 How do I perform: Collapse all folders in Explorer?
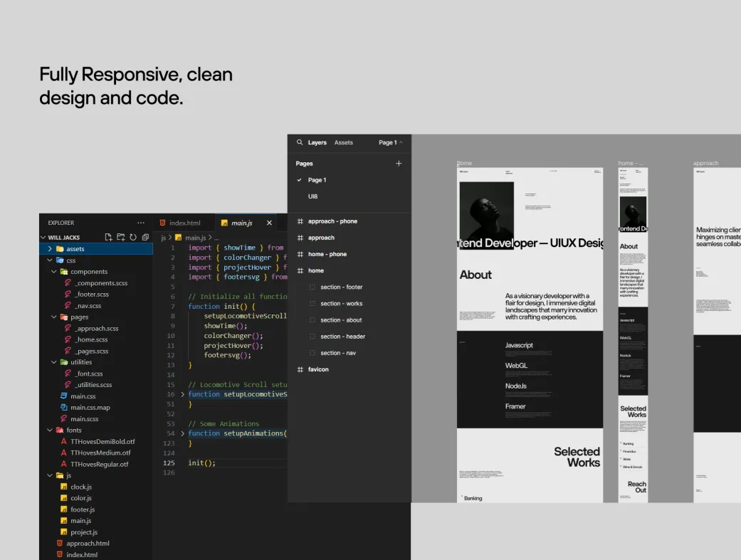pyautogui.click(x=145, y=237)
